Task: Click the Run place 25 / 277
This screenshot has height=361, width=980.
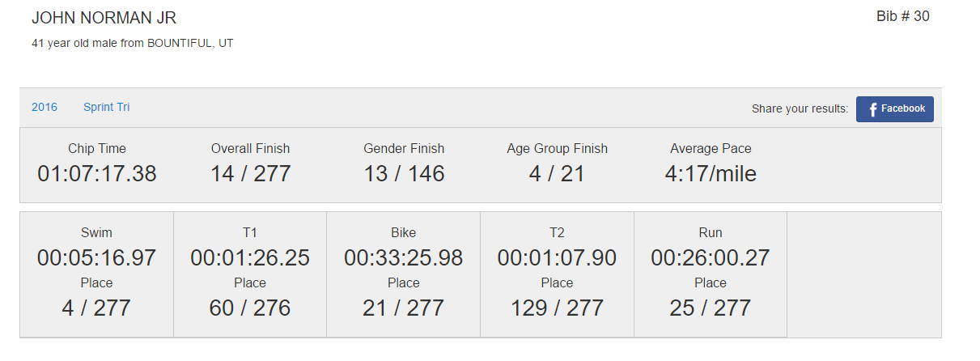Action: [711, 308]
